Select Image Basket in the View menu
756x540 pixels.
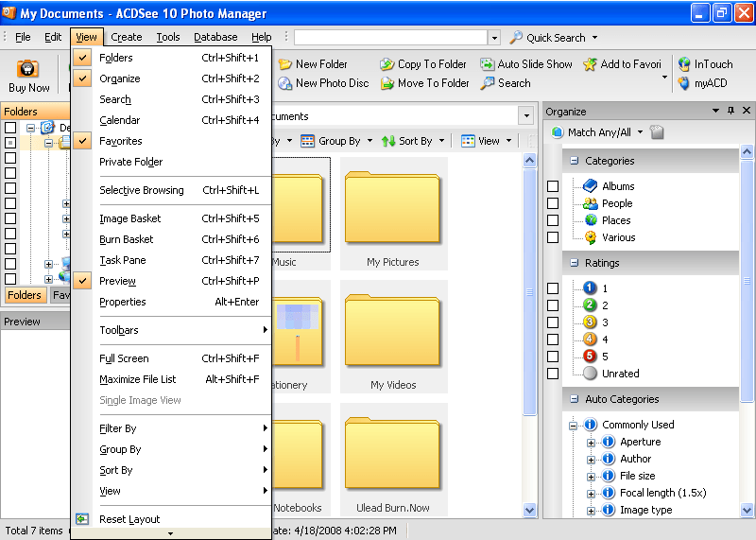click(171, 218)
